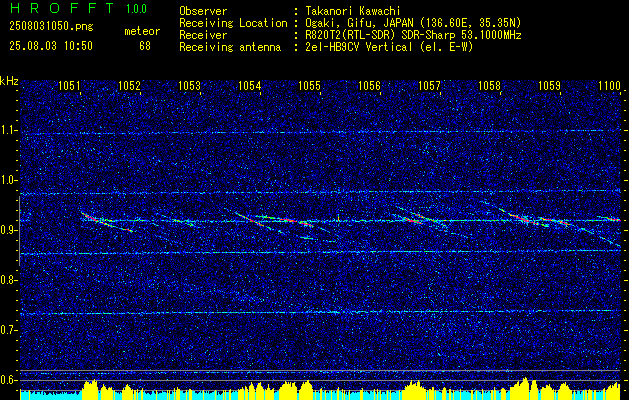Click the date stamp 25.08.03 10:50
The height and width of the screenshot is (400, 629).
tap(51, 46)
